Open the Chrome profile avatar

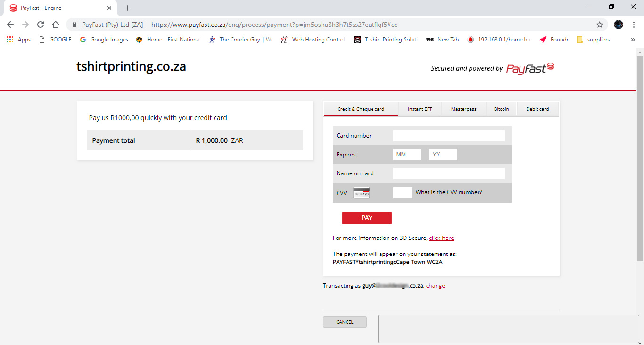[x=619, y=25]
